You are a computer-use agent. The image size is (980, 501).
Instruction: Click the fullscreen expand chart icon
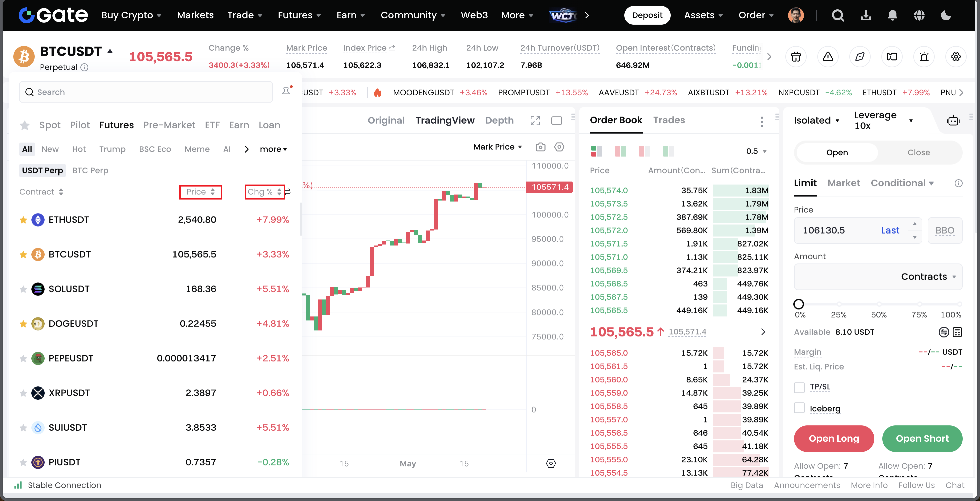click(x=535, y=121)
